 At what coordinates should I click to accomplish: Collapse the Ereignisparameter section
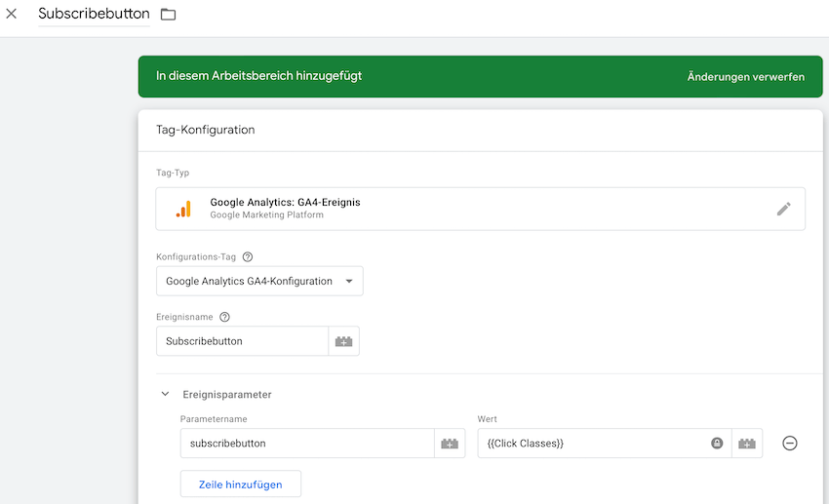click(165, 395)
